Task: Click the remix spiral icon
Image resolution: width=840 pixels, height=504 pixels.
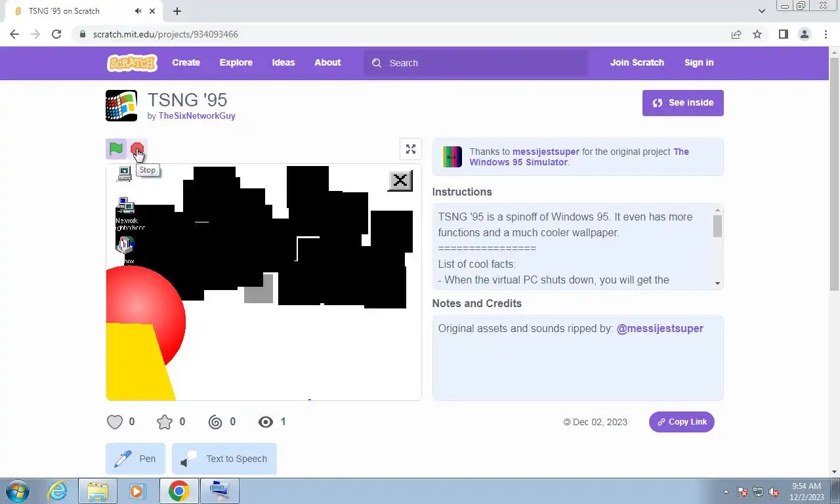Action: pyautogui.click(x=215, y=422)
